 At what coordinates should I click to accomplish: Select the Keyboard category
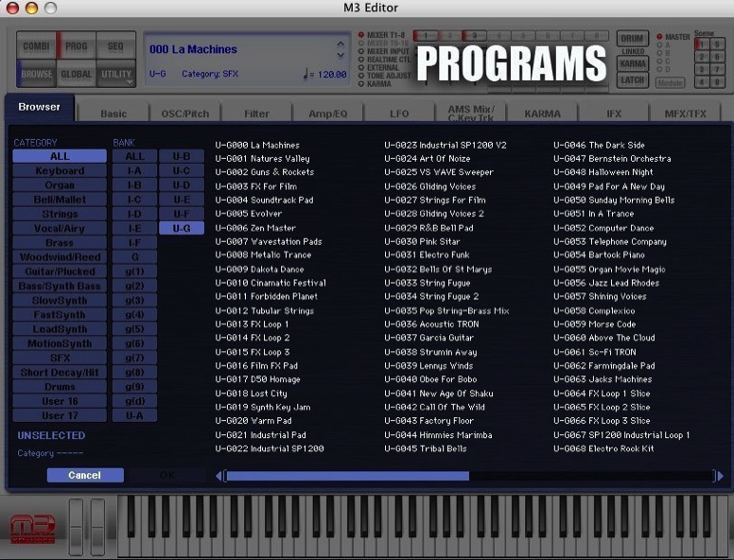point(60,171)
